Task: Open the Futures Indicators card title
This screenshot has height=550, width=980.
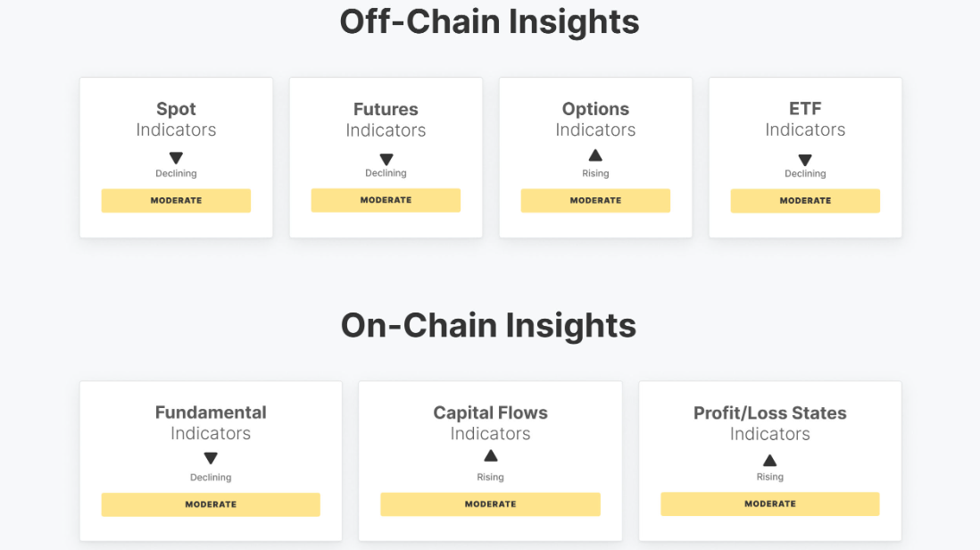Action: click(x=386, y=120)
